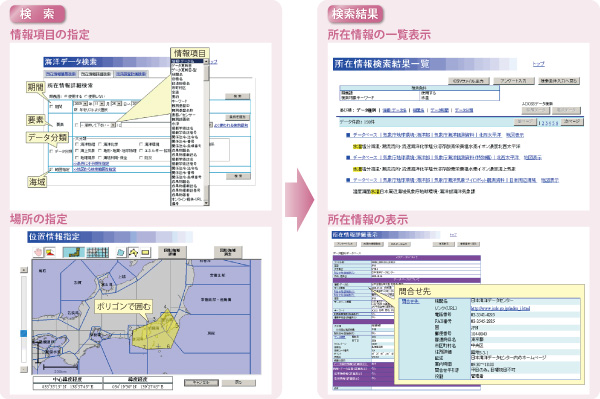Click the zoom-in button above map slider

pos(24,270)
